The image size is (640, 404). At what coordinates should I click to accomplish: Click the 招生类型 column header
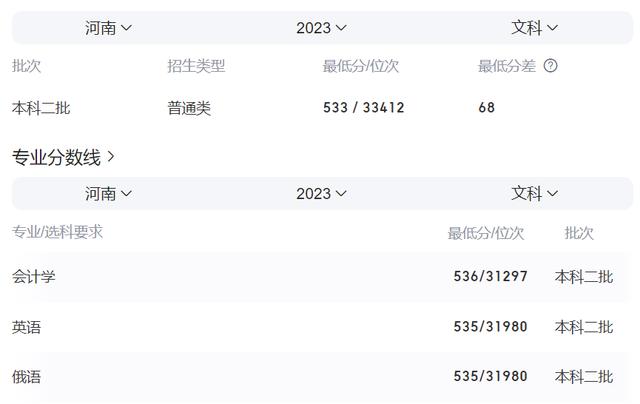[x=196, y=66]
